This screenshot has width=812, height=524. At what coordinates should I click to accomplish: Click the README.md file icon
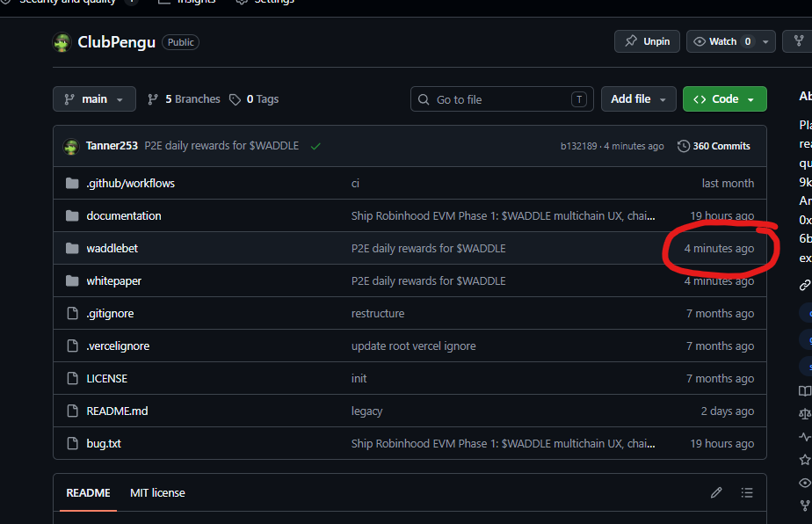pyautogui.click(x=72, y=411)
